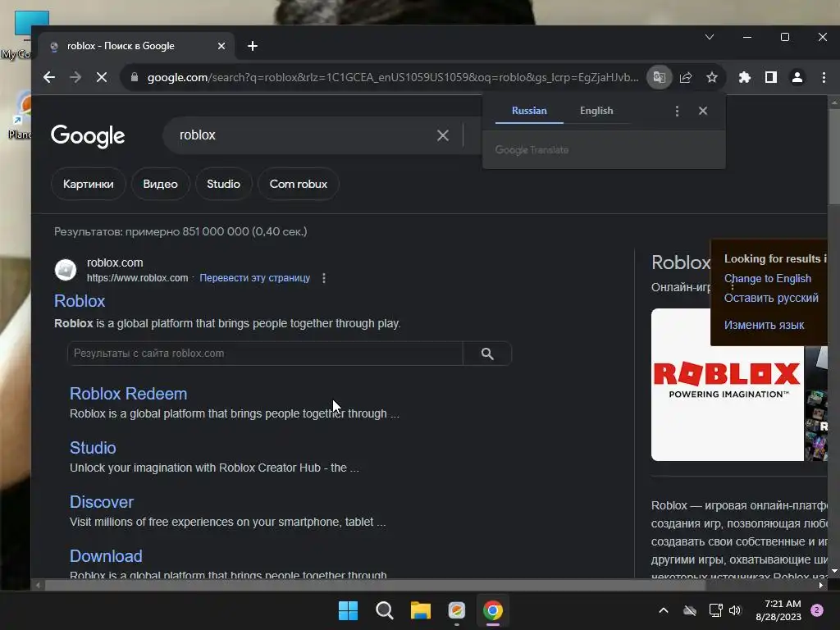This screenshot has height=630, width=840.
Task: Share this page using the share icon
Action: point(686,77)
